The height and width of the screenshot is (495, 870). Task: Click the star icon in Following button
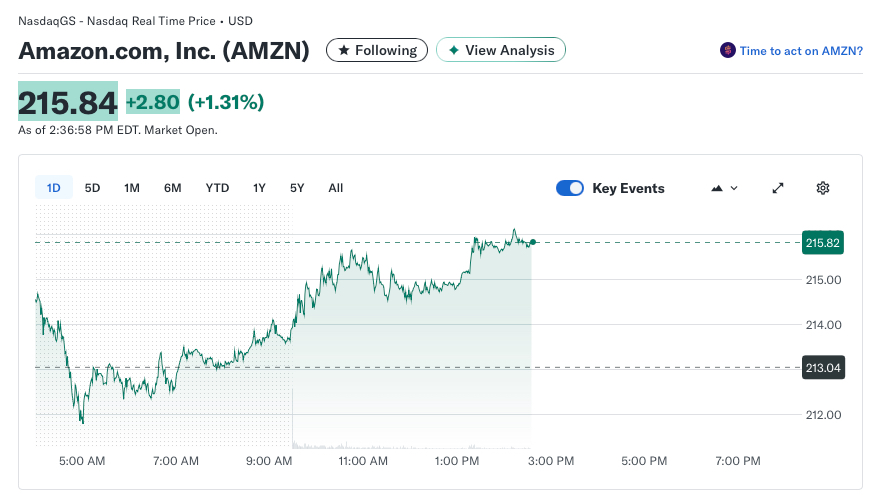pyautogui.click(x=343, y=50)
